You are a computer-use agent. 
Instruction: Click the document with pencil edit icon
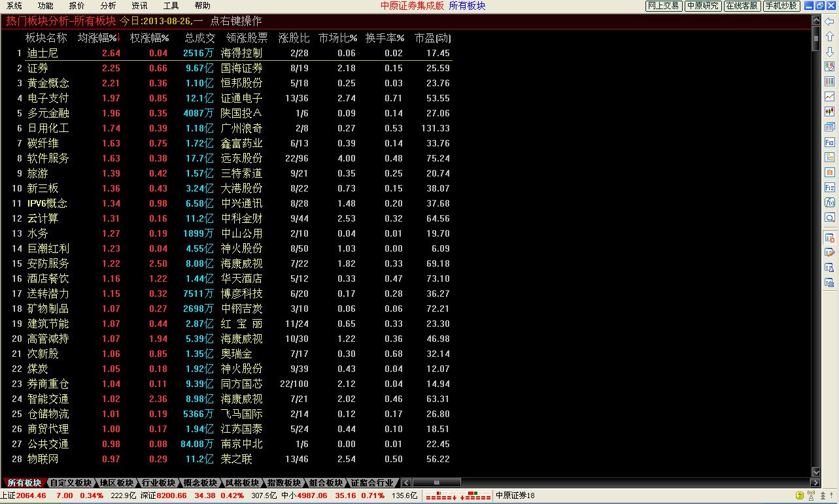[829, 252]
